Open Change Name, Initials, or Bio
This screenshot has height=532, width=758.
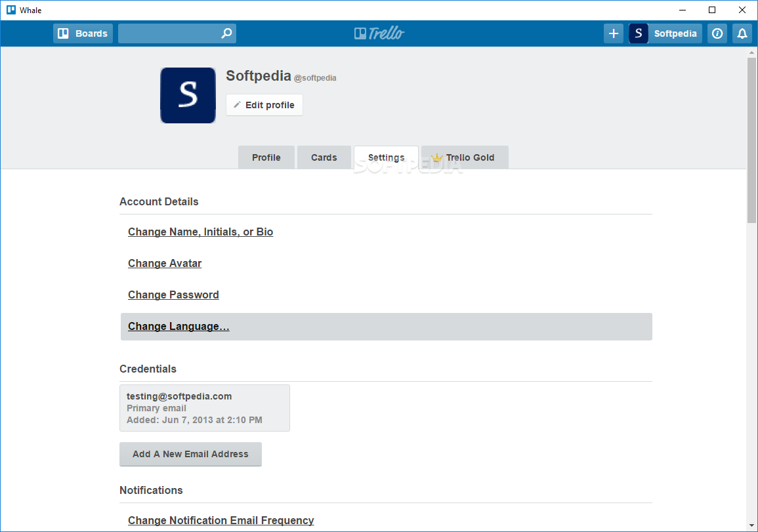coord(201,232)
